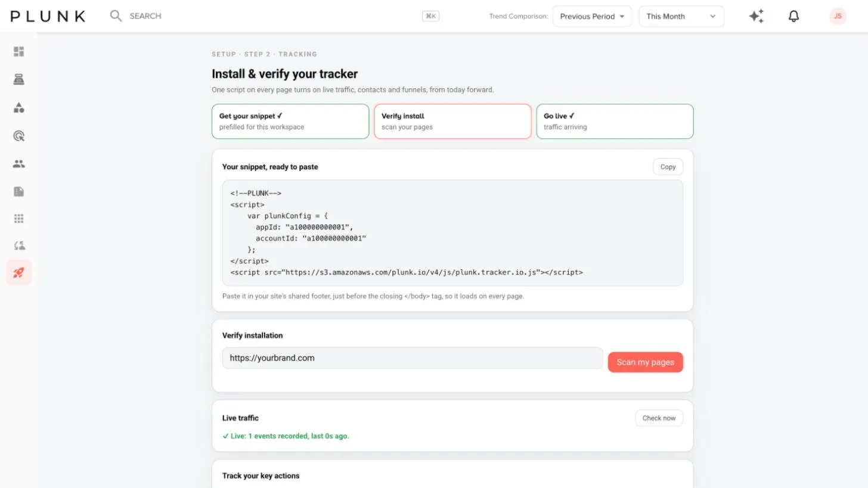
Task: Click the snippet code block
Action: [452, 233]
